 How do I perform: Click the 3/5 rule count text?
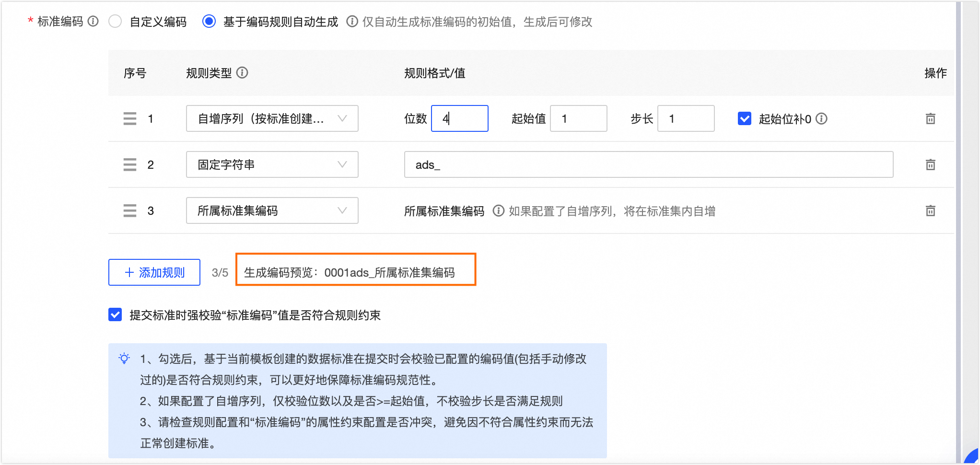click(x=220, y=273)
